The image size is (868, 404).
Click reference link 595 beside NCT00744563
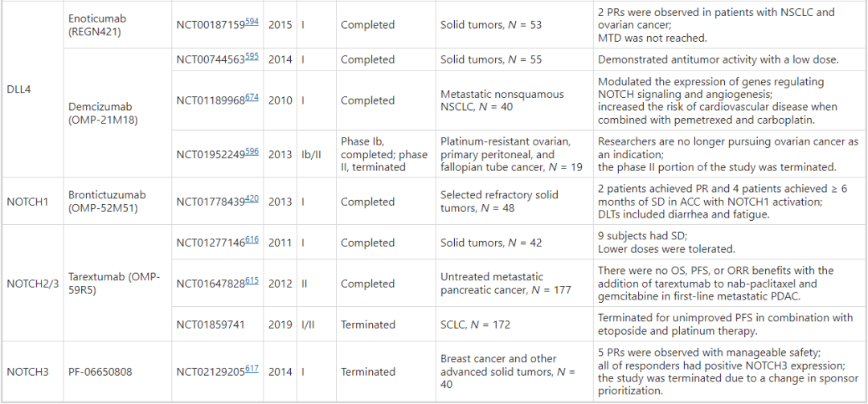pos(252,57)
